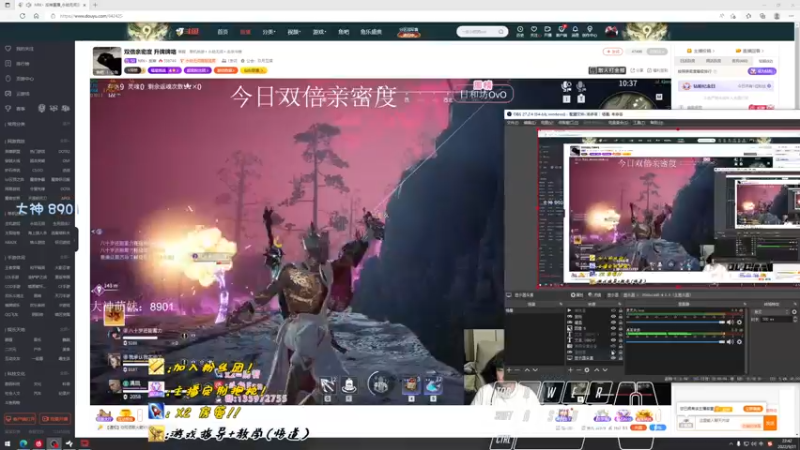Open the client download icon with red badge
This screenshot has width=800, height=450.
(561, 30)
